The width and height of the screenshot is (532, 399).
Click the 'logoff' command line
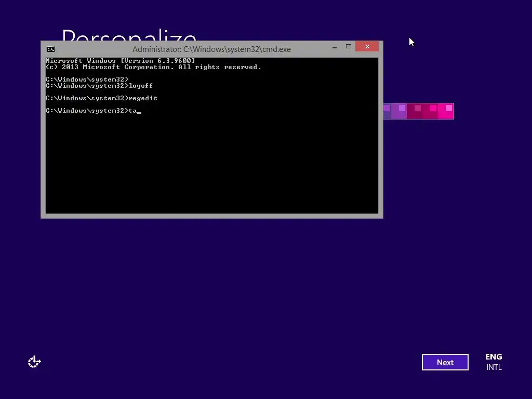tap(99, 86)
